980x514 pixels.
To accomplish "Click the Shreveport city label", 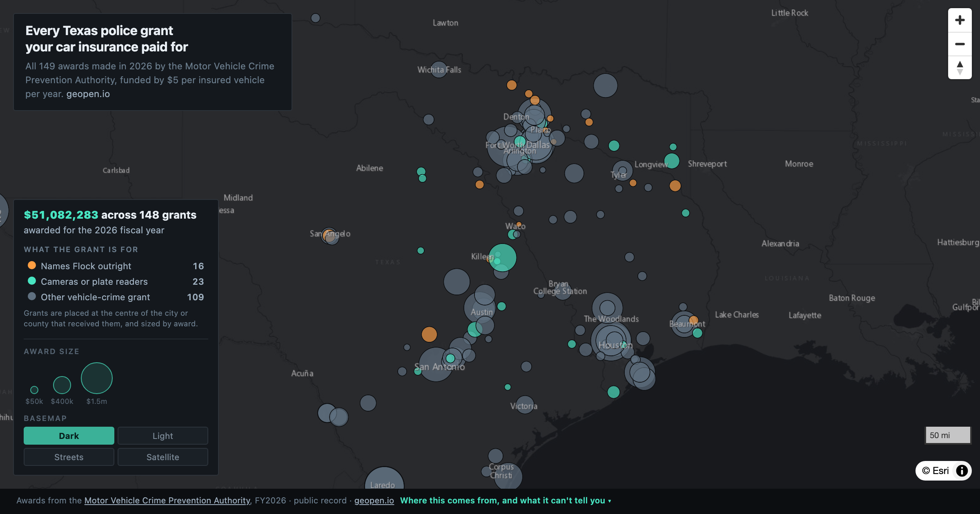I will 707,164.
